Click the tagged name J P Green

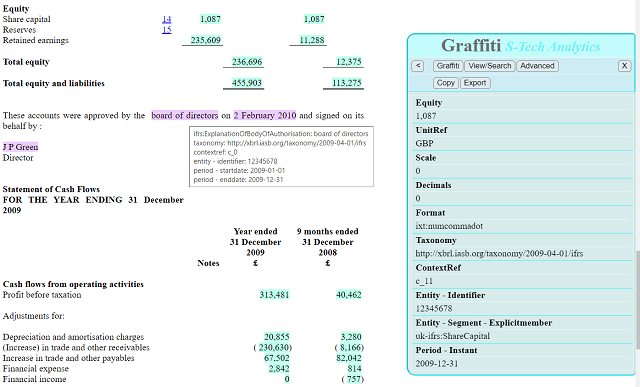click(20, 147)
